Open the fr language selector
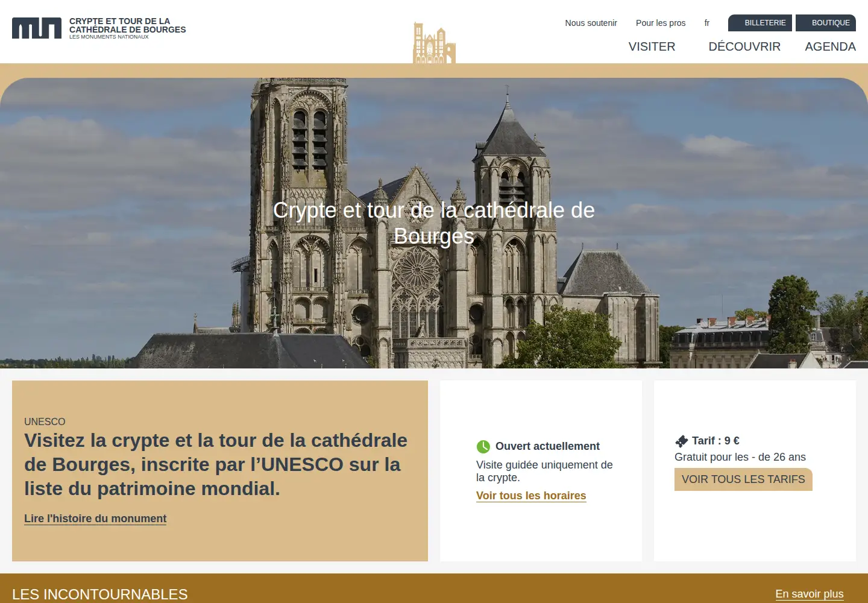 click(x=707, y=23)
